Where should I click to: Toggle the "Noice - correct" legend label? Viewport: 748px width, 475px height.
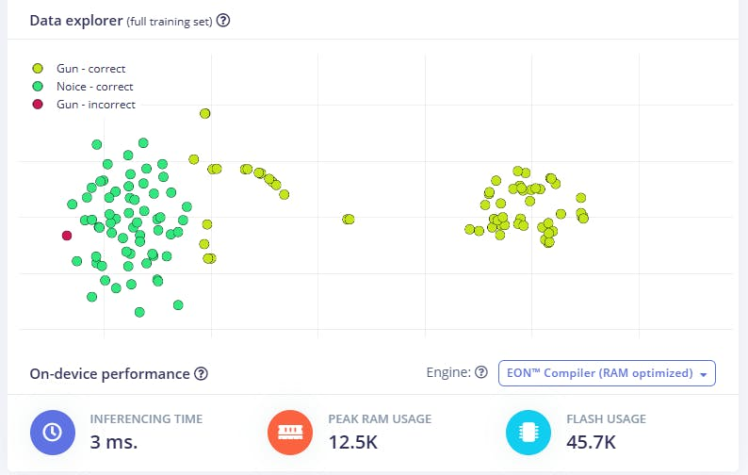coord(94,87)
